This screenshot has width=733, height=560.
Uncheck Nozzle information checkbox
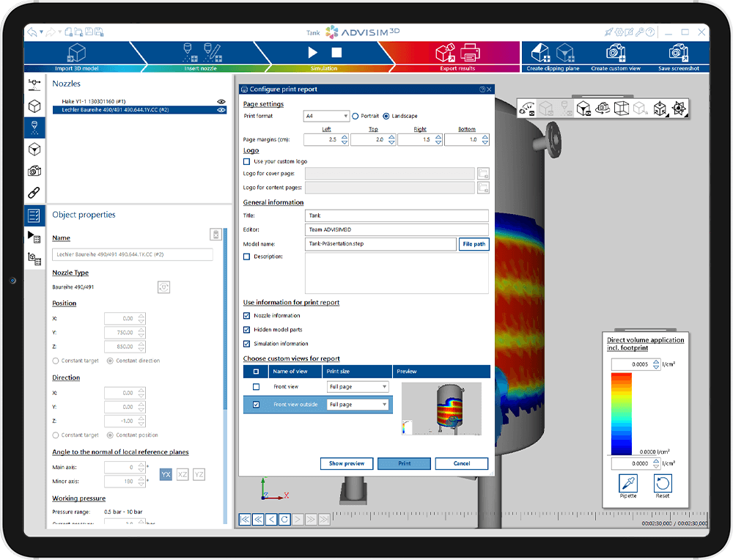(247, 315)
